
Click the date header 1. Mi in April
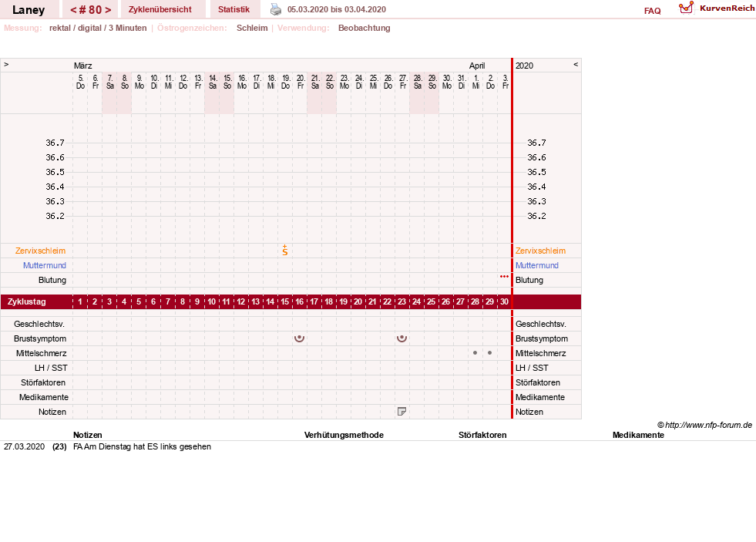tap(476, 82)
